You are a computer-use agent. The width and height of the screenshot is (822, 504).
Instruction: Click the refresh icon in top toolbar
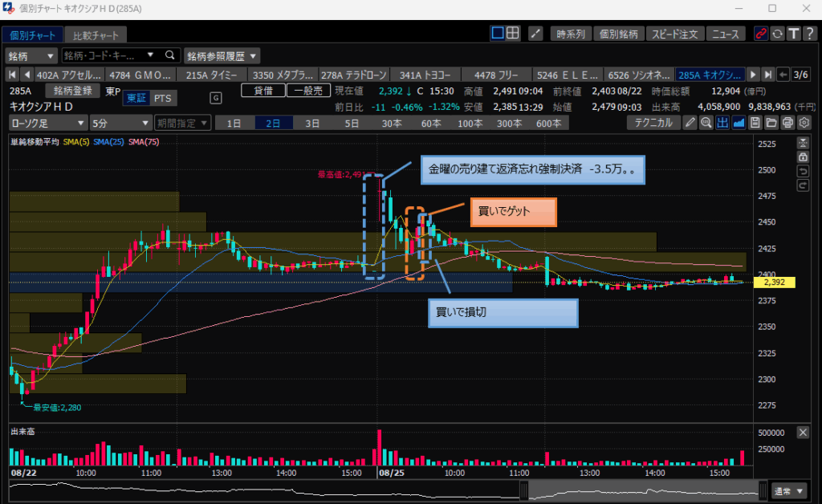(777, 34)
